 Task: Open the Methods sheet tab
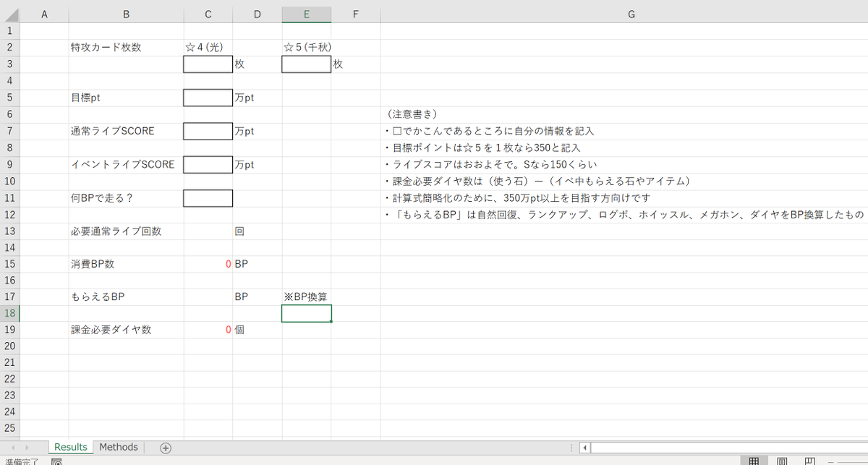[x=119, y=447]
